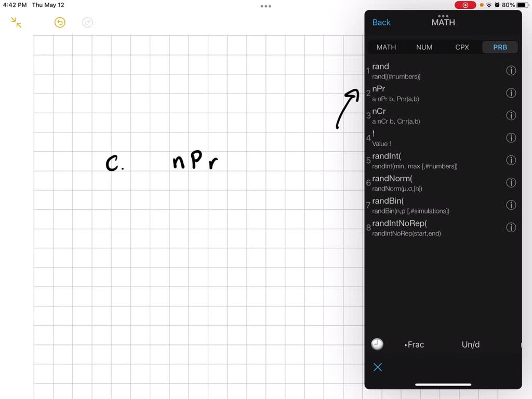Select the PRB tab
The height and width of the screenshot is (399, 532).
499,47
